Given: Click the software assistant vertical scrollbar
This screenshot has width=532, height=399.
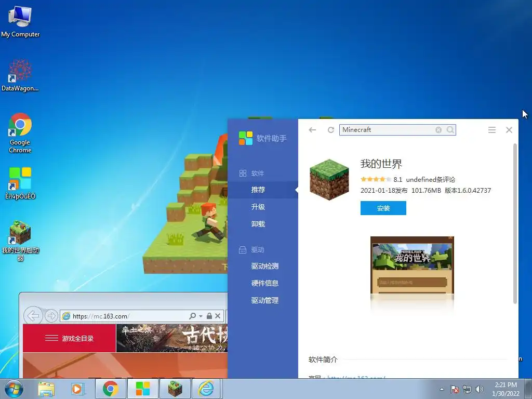Looking at the screenshot, I should tap(515, 224).
